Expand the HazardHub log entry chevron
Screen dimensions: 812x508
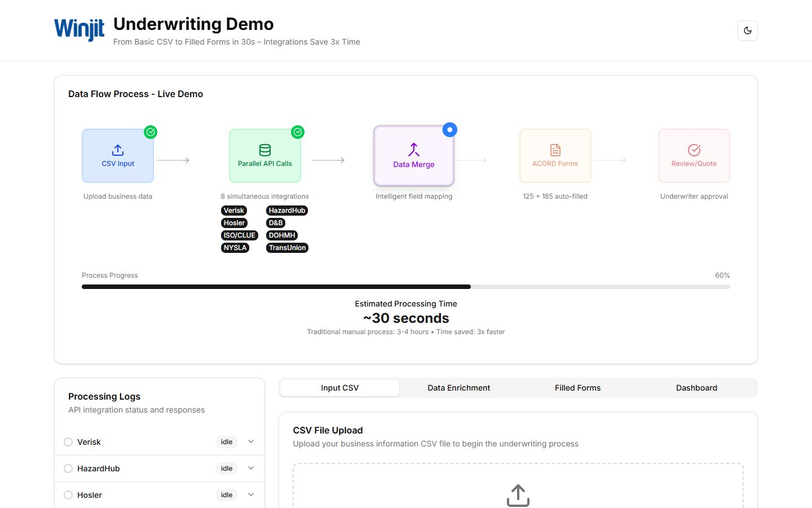click(251, 468)
